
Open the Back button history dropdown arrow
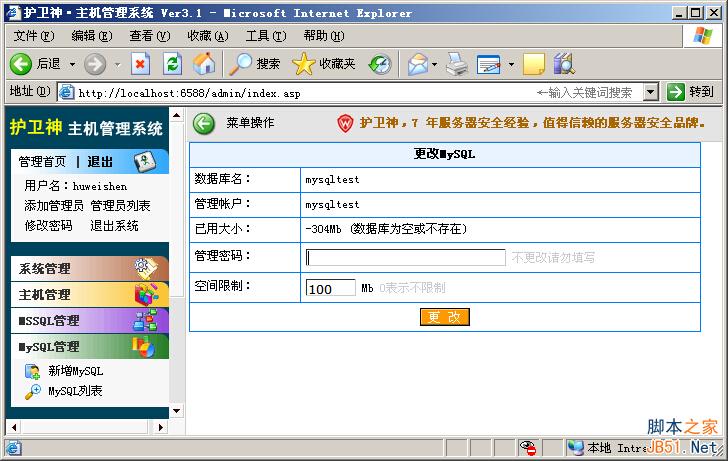coord(74,64)
